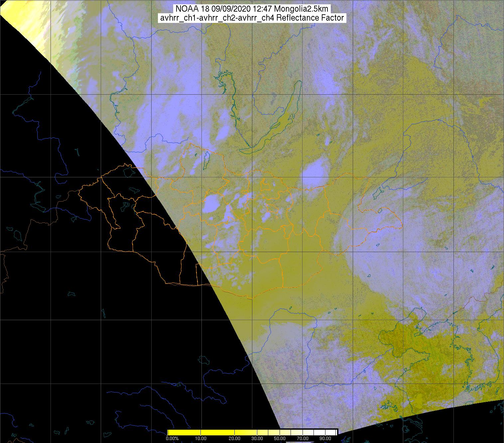Click the "10.00" colorbar label
The height and width of the screenshot is (443, 504).
click(x=201, y=439)
